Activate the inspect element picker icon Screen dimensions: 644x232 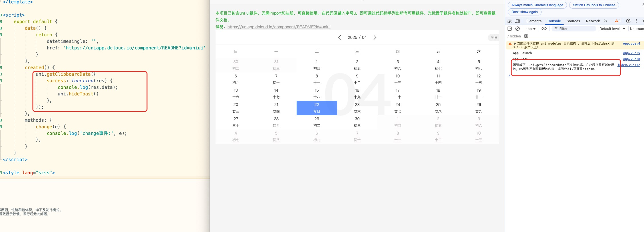click(x=510, y=21)
